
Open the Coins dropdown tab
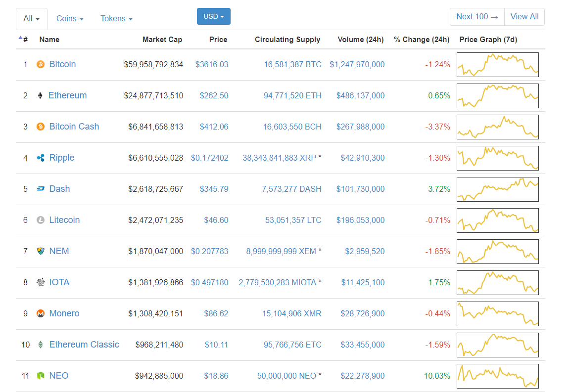click(x=70, y=19)
